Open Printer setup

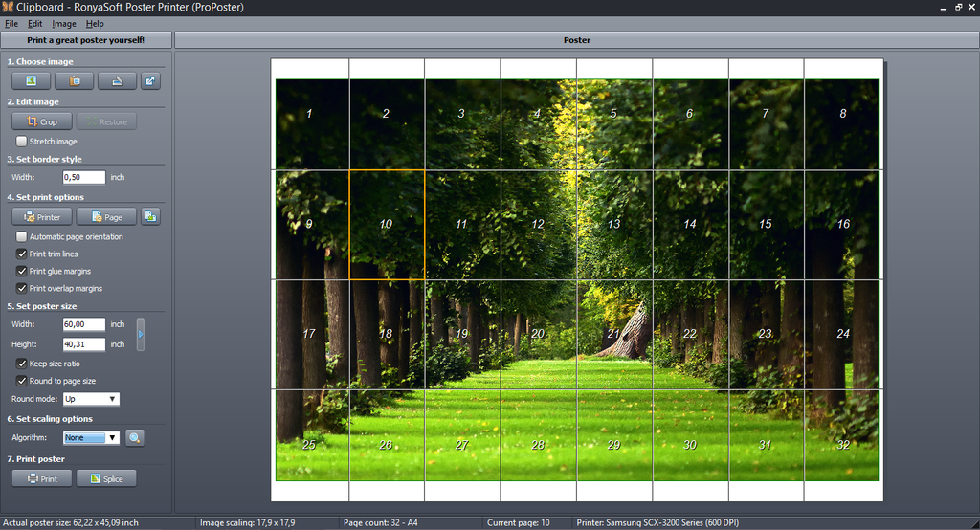[42, 217]
